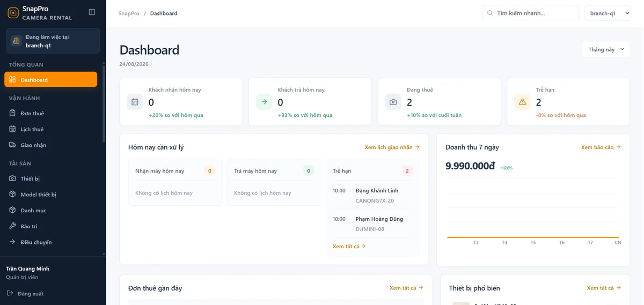The image size is (644, 305).
Task: Click Xem tất cả under Trễ hạn list
Action: (349, 247)
